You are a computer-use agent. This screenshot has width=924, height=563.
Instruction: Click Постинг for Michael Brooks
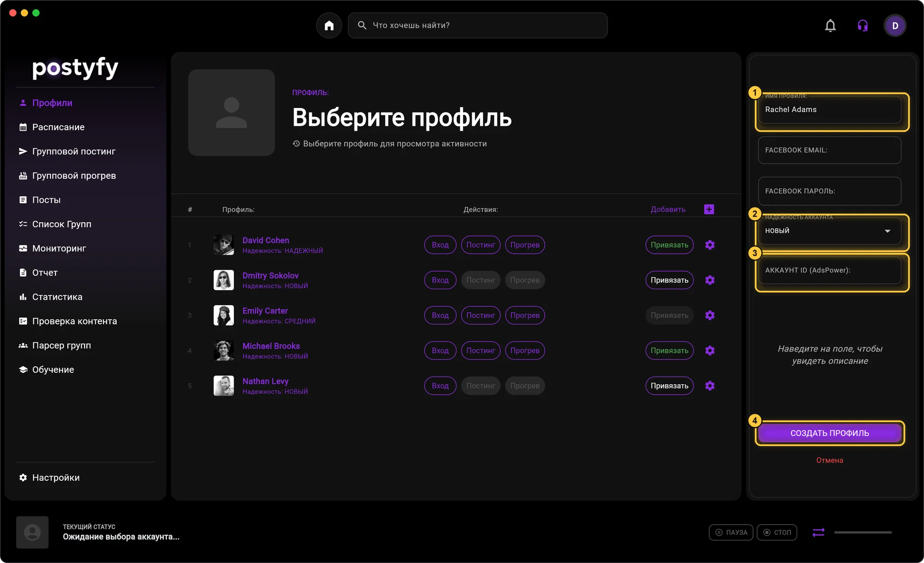(x=480, y=351)
